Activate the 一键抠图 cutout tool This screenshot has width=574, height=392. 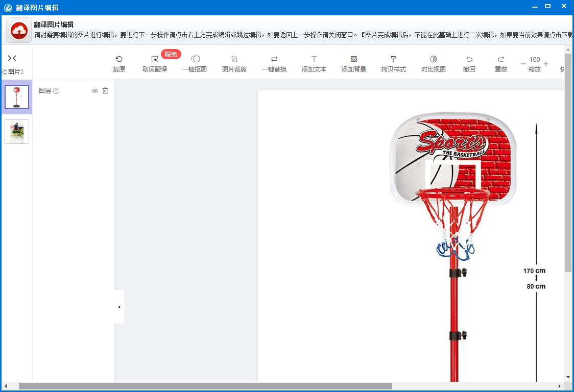[195, 64]
